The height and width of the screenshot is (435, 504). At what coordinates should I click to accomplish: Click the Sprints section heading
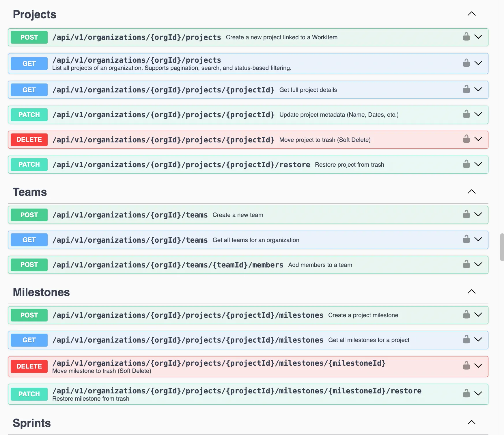[x=32, y=423]
